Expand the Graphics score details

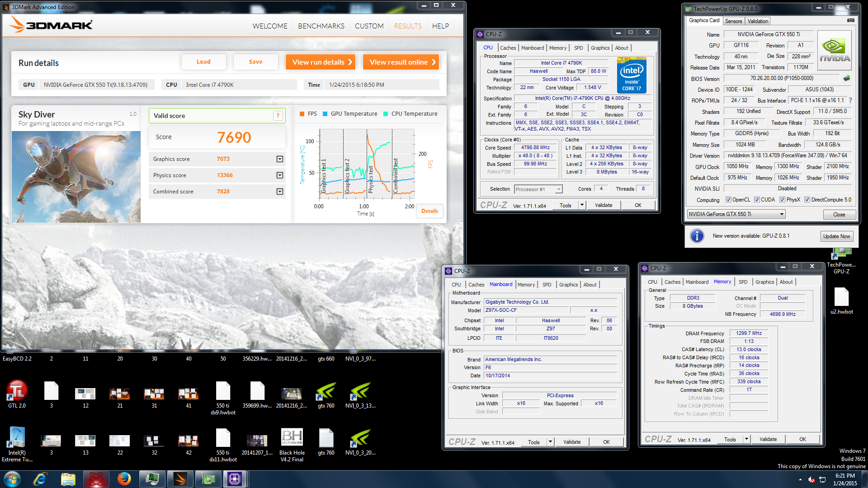click(280, 159)
